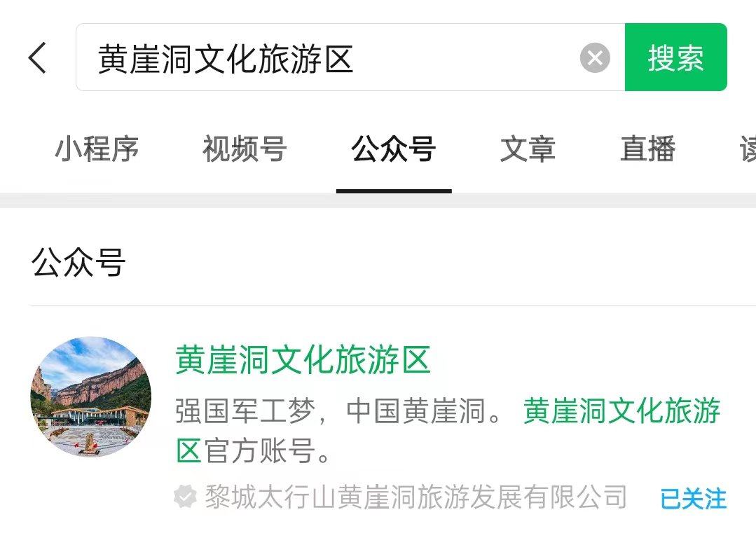756x538 pixels.
Task: Tap the back arrow icon
Action: click(x=38, y=58)
